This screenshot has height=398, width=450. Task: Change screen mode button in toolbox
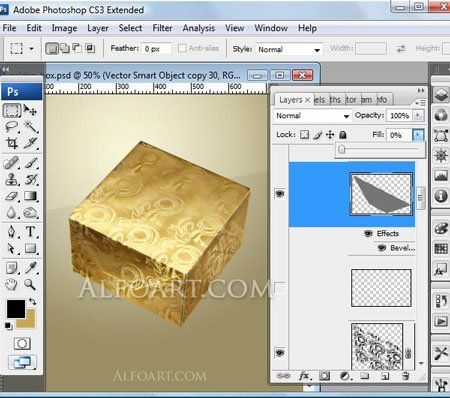coord(22,362)
